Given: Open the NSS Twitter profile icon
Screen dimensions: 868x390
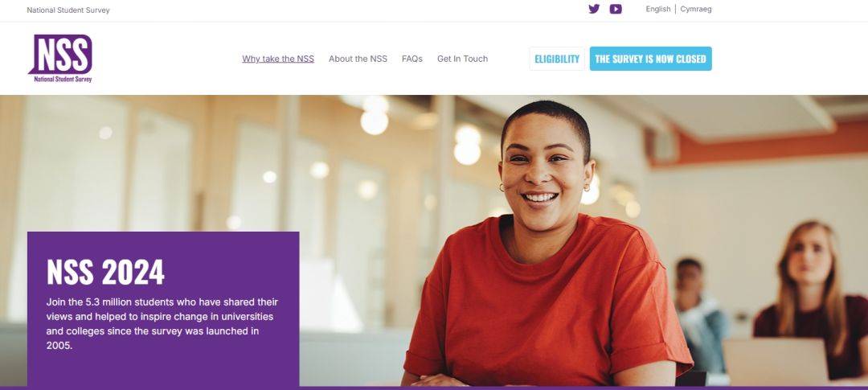Looking at the screenshot, I should point(594,9).
